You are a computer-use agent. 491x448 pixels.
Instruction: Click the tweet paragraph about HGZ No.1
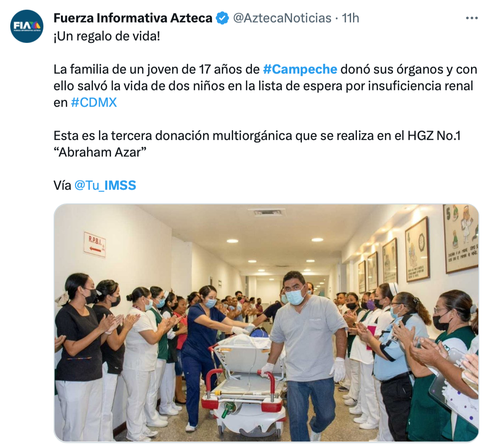[x=257, y=144]
